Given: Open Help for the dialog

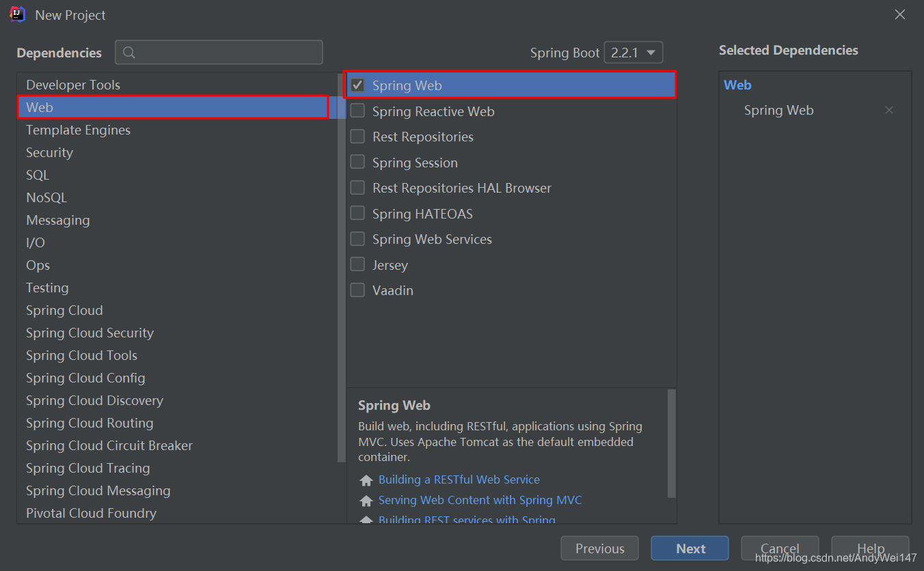Looking at the screenshot, I should (871, 548).
